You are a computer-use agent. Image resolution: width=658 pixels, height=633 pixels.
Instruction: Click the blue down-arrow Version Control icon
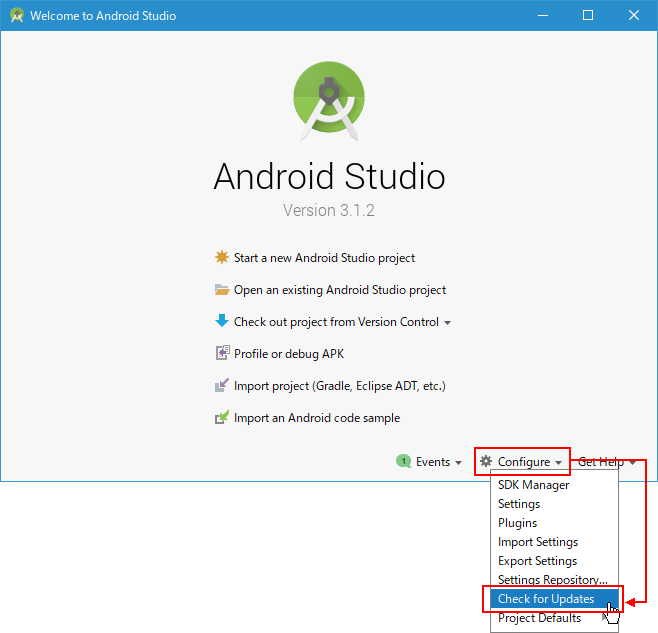pyautogui.click(x=222, y=321)
